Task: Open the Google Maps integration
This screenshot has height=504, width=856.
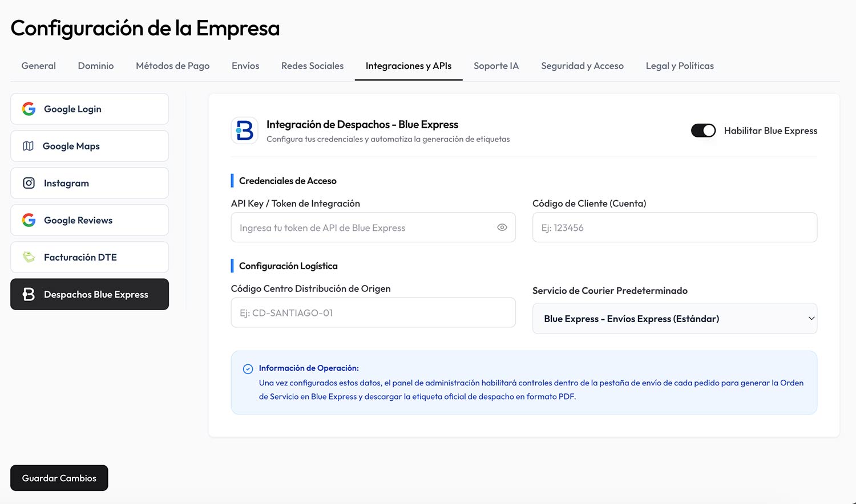Action: point(90,146)
